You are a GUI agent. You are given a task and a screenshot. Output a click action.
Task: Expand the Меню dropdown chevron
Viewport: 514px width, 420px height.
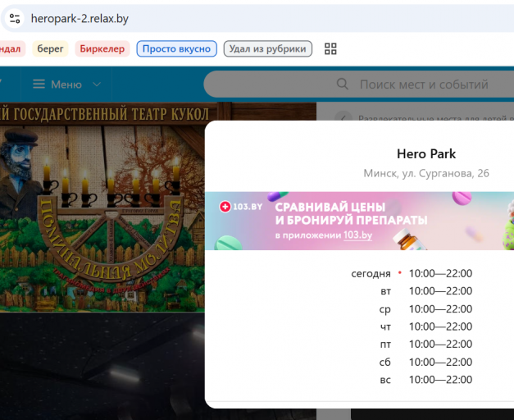point(97,84)
